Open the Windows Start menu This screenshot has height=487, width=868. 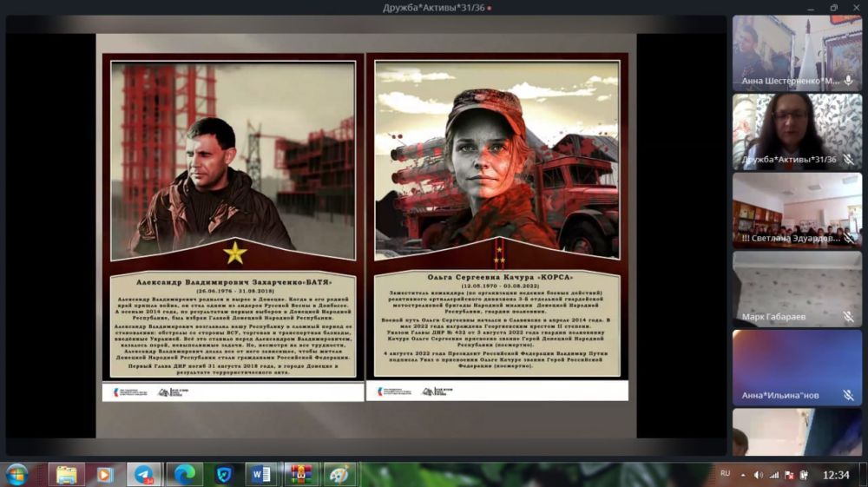point(16,474)
